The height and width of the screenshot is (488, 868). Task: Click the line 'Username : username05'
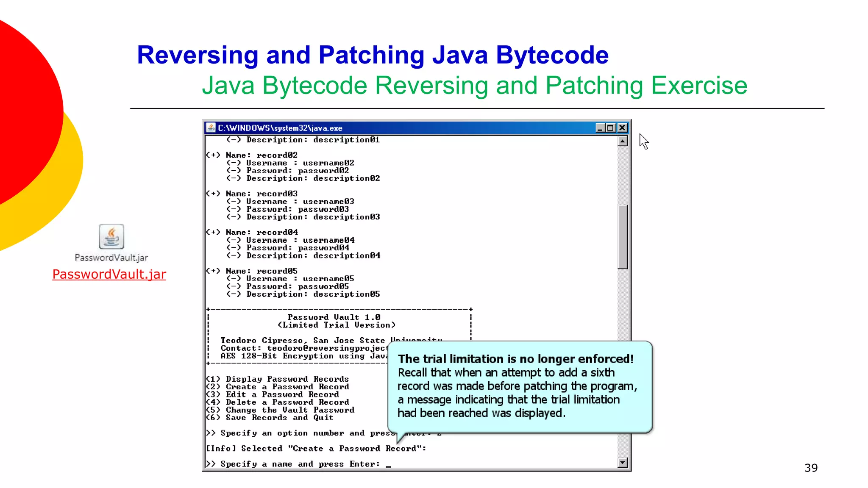pyautogui.click(x=290, y=279)
